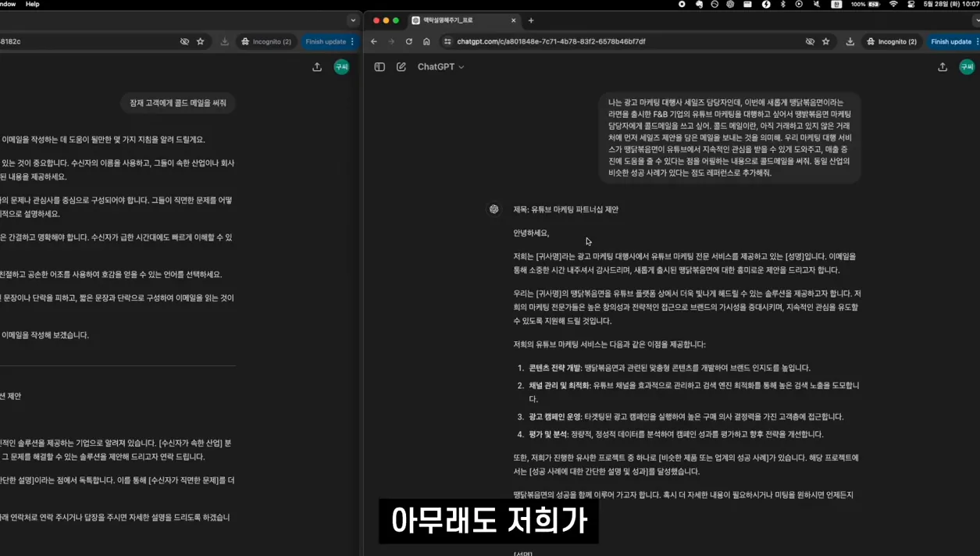Click the user message bubble in left window

point(178,103)
